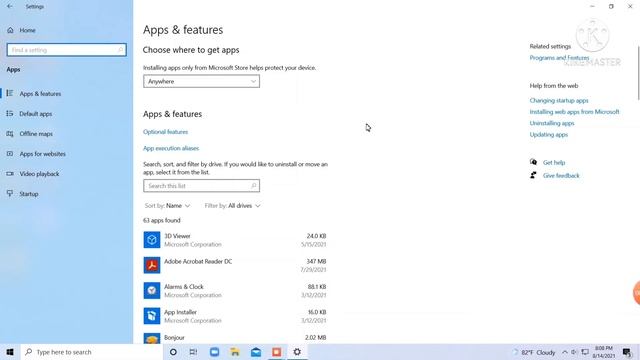Click the page vertical scrollbar
This screenshot has width=640, height=360.
638,73
